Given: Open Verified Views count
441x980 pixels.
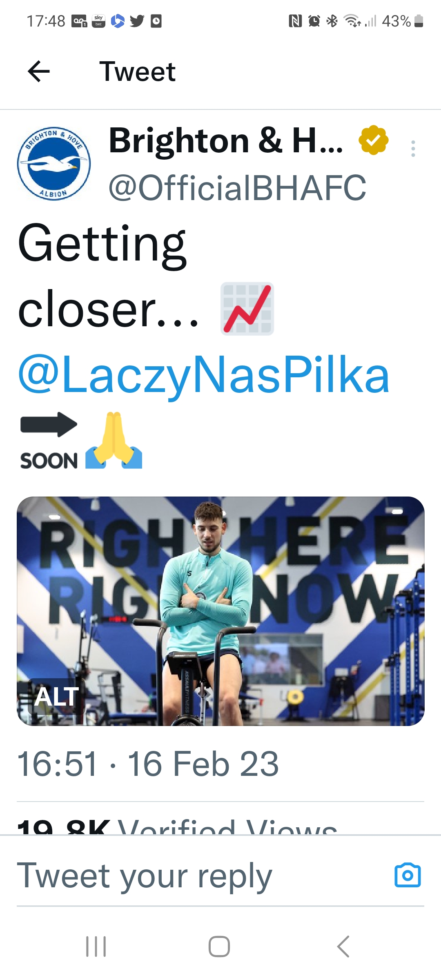Looking at the screenshot, I should tap(177, 826).
